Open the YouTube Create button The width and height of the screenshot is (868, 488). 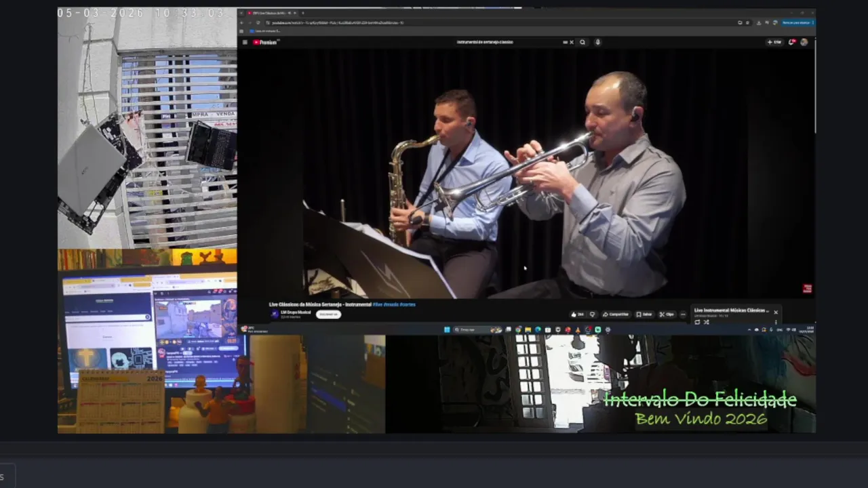tap(774, 42)
